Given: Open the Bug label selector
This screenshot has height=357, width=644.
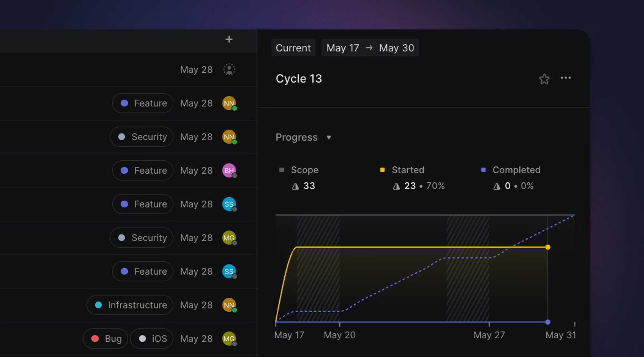Looking at the screenshot, I should (105, 338).
